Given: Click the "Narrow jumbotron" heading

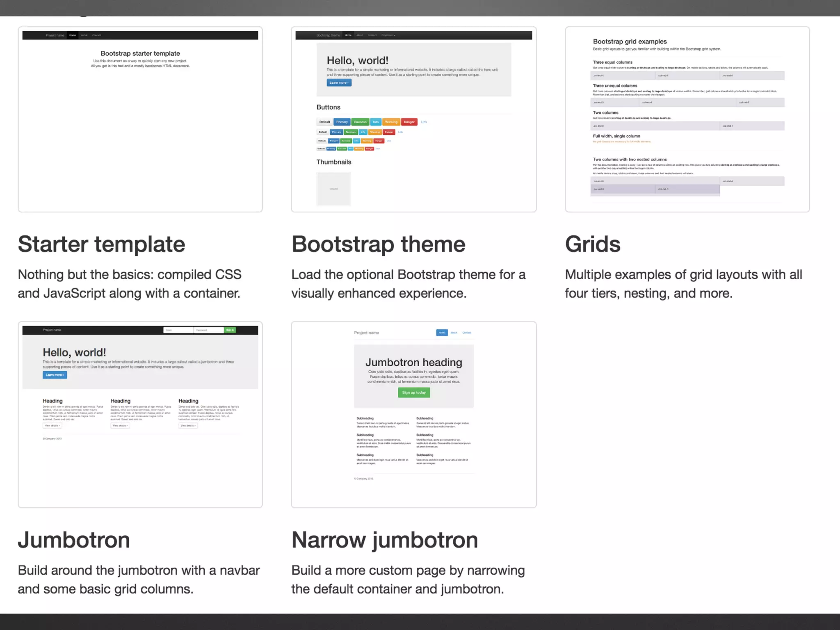Looking at the screenshot, I should pyautogui.click(x=384, y=540).
